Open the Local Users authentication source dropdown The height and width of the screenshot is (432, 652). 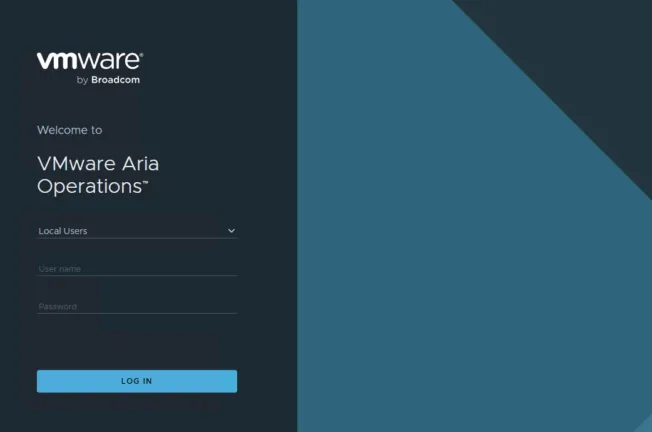click(x=137, y=231)
